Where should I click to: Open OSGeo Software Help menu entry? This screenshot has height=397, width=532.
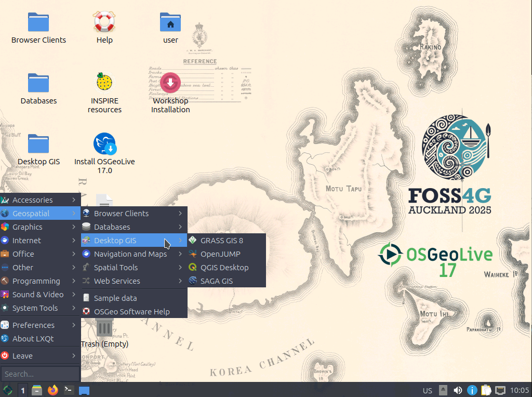click(134, 312)
